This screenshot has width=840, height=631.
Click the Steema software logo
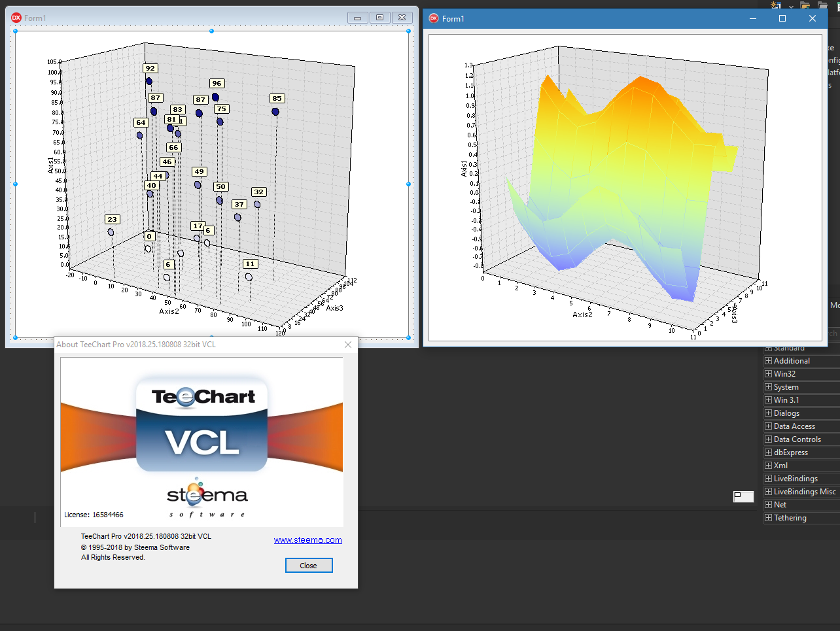tap(207, 498)
